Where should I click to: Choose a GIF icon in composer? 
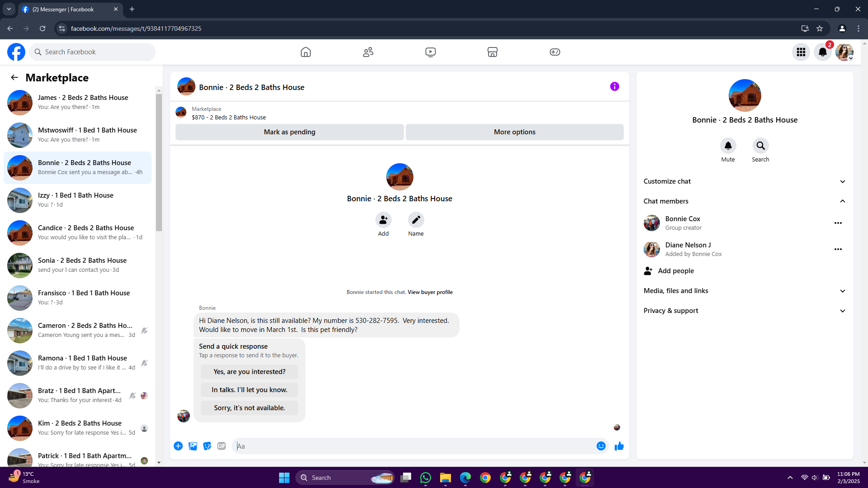pyautogui.click(x=222, y=446)
